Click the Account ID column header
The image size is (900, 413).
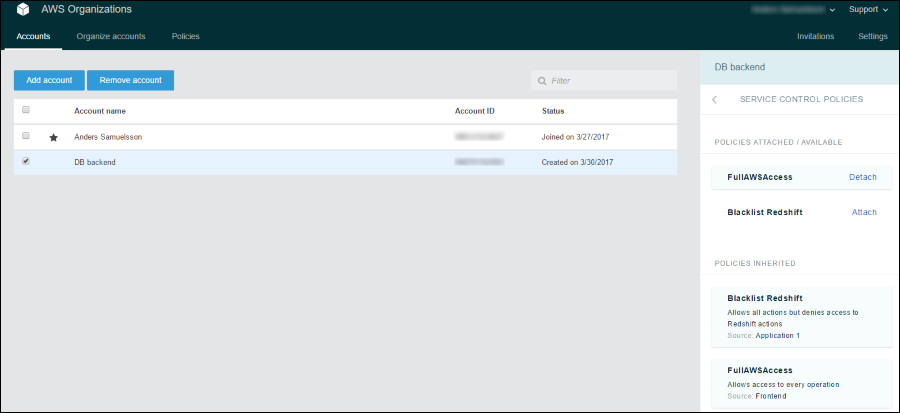(x=475, y=111)
